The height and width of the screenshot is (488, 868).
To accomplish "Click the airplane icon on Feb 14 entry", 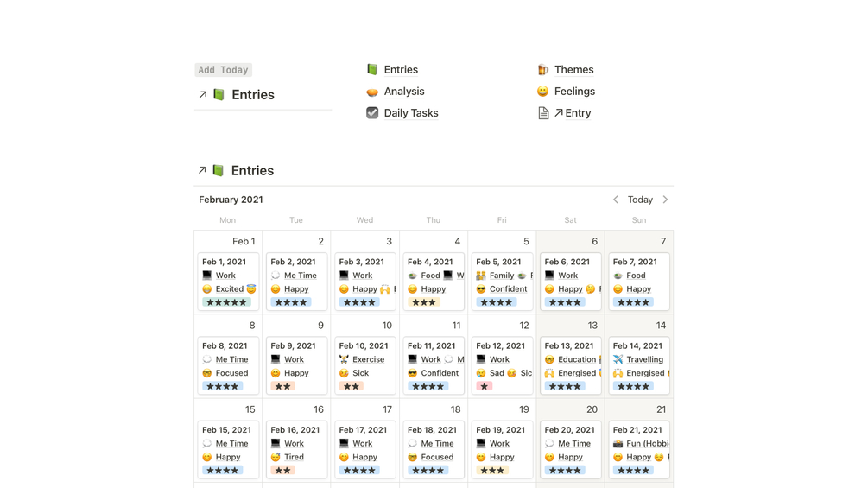I will pyautogui.click(x=618, y=359).
